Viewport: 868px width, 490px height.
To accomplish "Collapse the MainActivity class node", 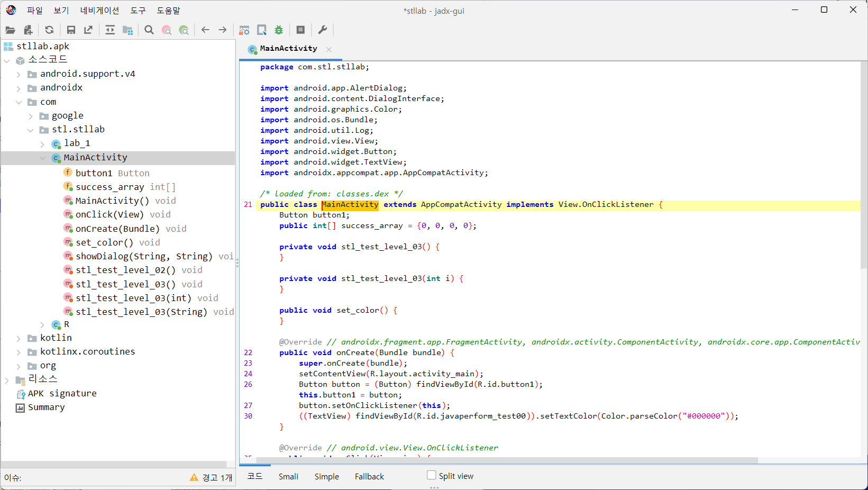I will 42,158.
